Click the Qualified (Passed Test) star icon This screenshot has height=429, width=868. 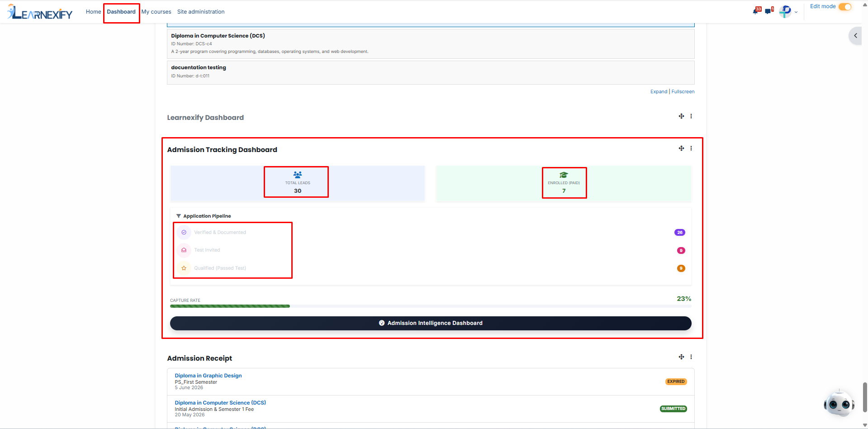(x=184, y=268)
